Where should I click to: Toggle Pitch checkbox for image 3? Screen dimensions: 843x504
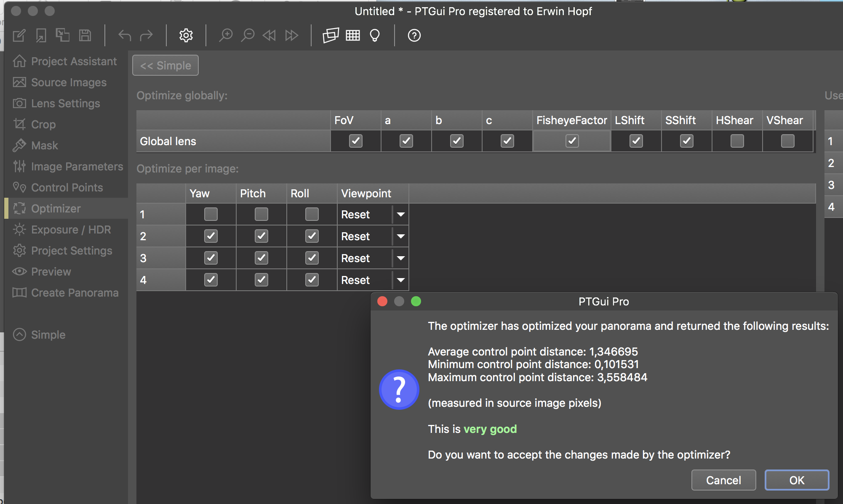point(261,258)
